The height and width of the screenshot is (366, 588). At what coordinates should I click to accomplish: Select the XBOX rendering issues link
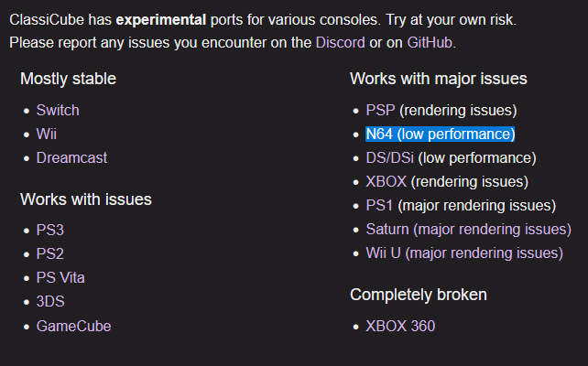pyautogui.click(x=386, y=182)
